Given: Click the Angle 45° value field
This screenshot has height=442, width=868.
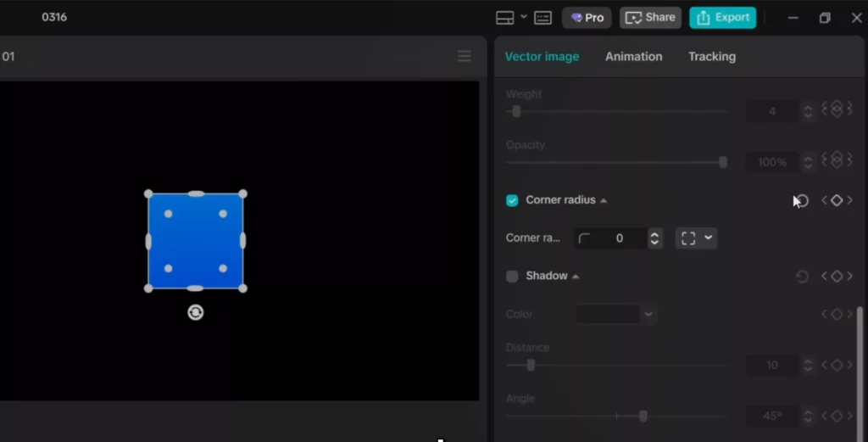Looking at the screenshot, I should pyautogui.click(x=772, y=416).
